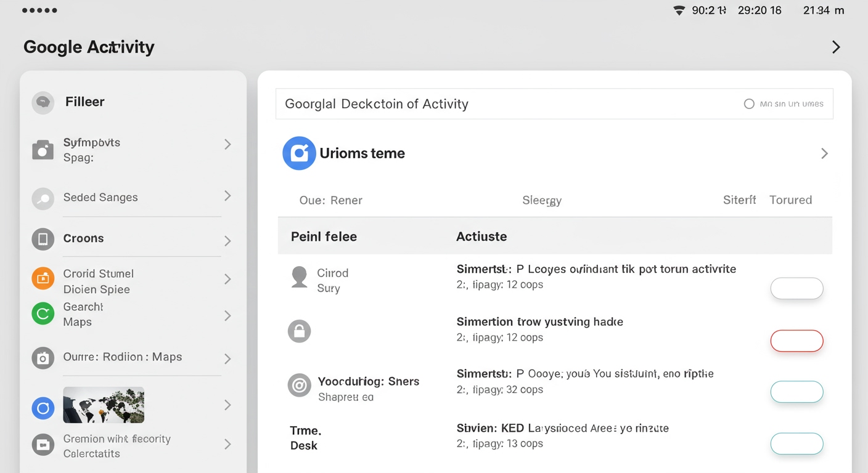Open the Urioms teme chevron
This screenshot has height=473, width=868.
click(824, 153)
